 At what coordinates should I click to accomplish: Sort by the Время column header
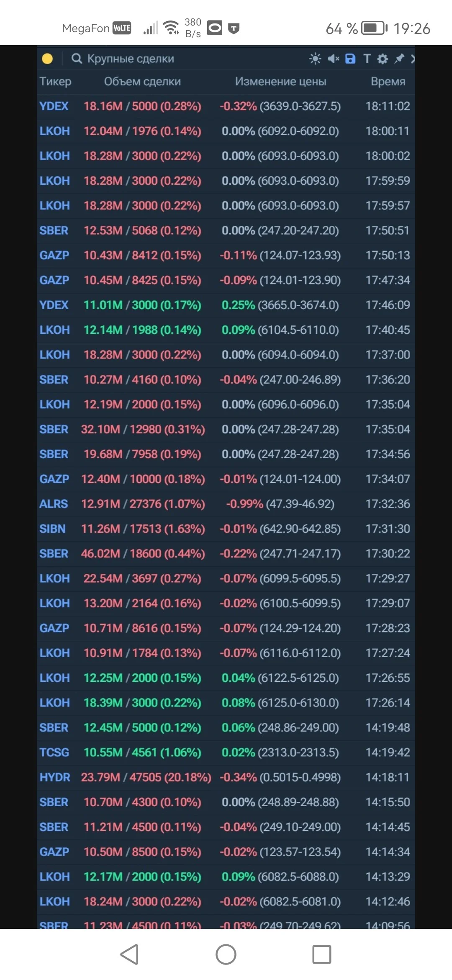(x=388, y=82)
